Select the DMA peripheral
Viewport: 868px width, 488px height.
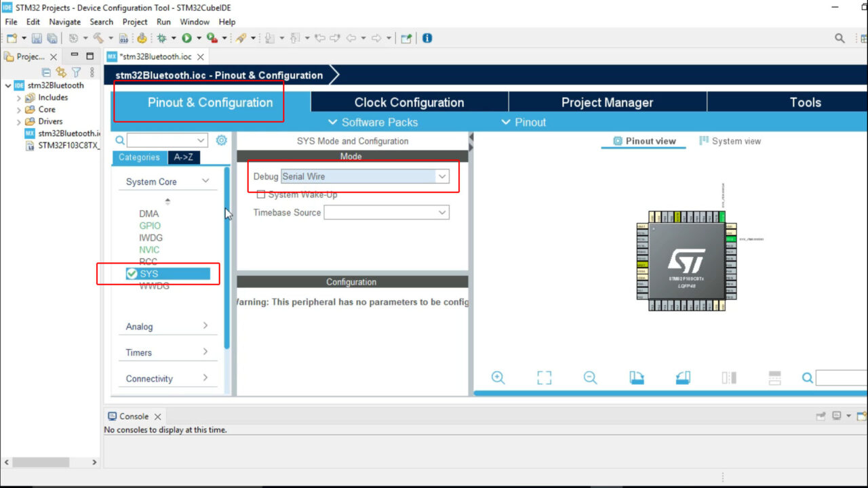(x=149, y=213)
